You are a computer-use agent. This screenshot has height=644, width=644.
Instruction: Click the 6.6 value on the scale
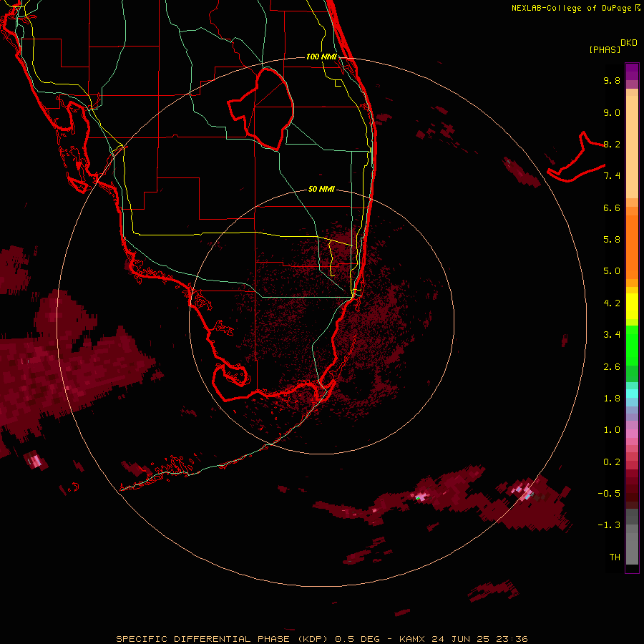point(612,208)
